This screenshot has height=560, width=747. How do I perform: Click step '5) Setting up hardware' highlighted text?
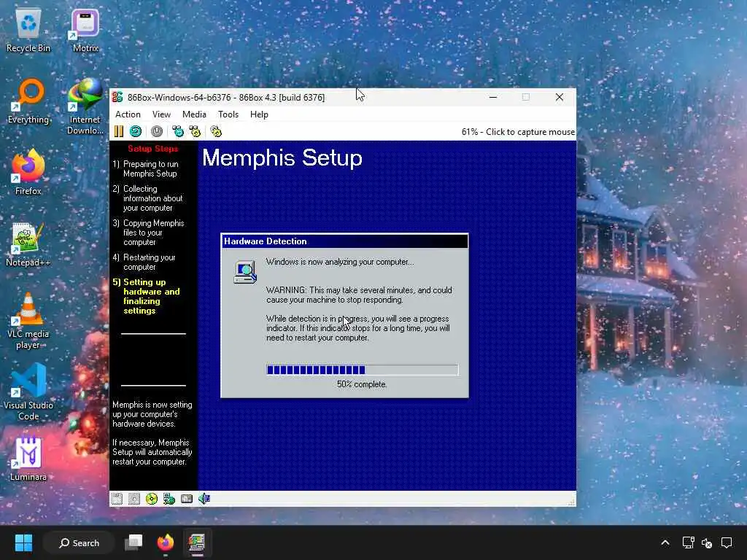[x=146, y=296]
